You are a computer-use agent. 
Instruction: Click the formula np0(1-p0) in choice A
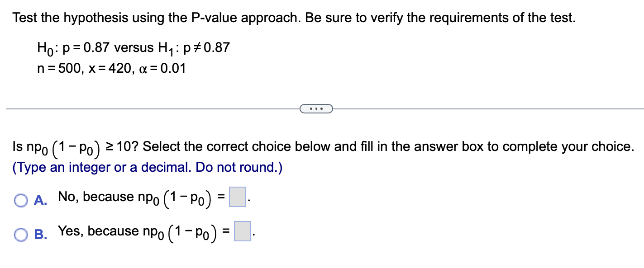pyautogui.click(x=174, y=198)
